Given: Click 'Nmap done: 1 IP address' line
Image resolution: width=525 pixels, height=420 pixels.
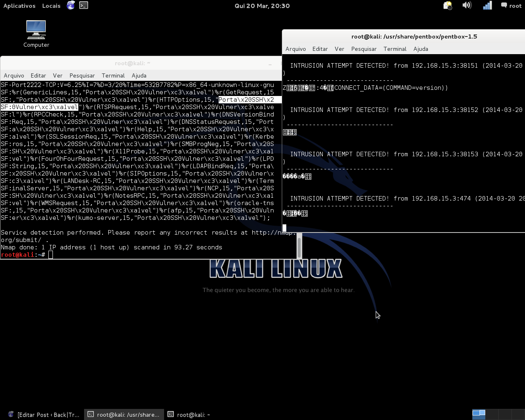Looking at the screenshot, I should tap(112, 247).
